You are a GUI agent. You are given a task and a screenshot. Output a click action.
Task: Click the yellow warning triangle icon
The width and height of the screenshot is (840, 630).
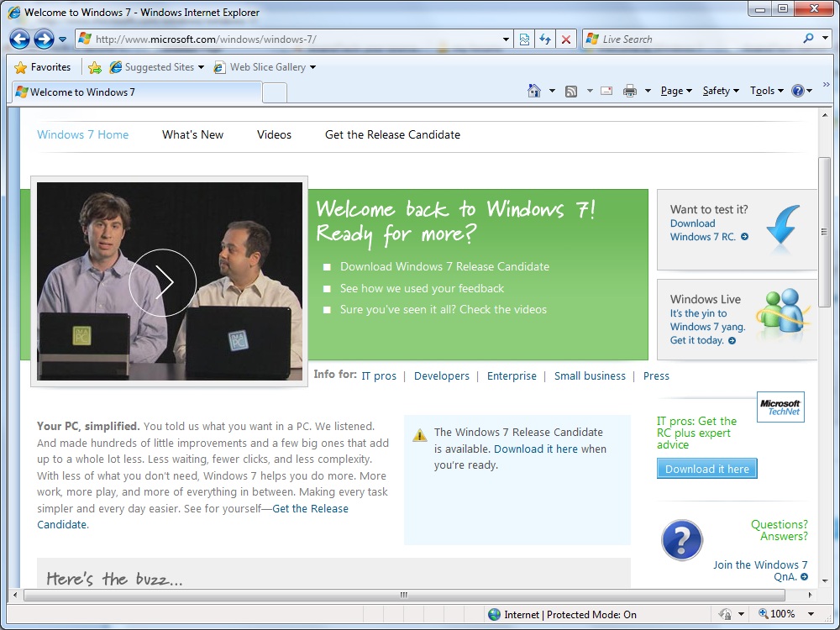pos(420,434)
